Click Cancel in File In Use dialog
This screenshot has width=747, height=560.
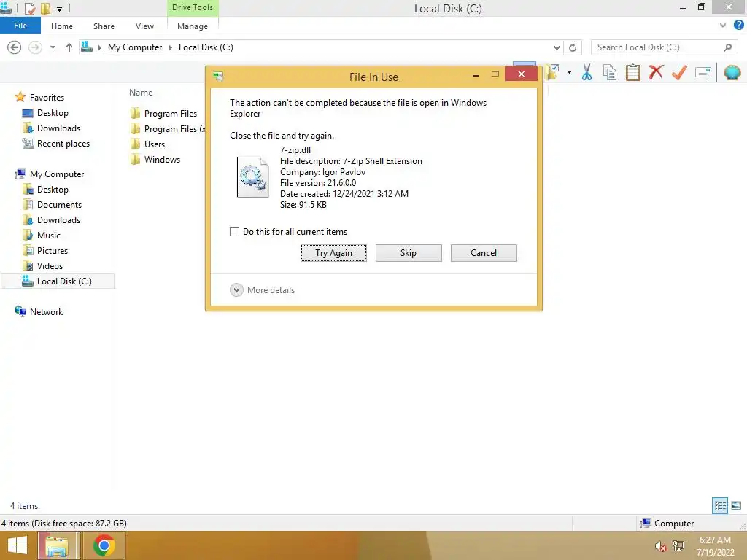point(484,253)
